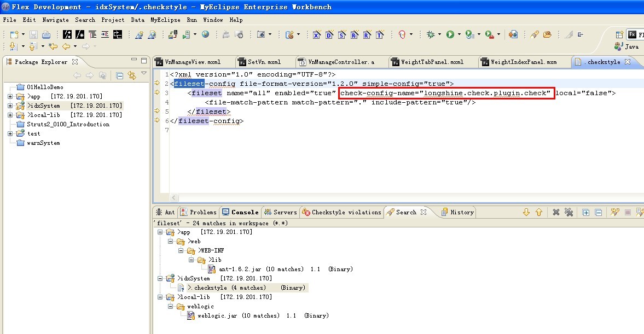644x334 pixels.
Task: Click Remove Selected Matches X icon
Action: [x=556, y=212]
